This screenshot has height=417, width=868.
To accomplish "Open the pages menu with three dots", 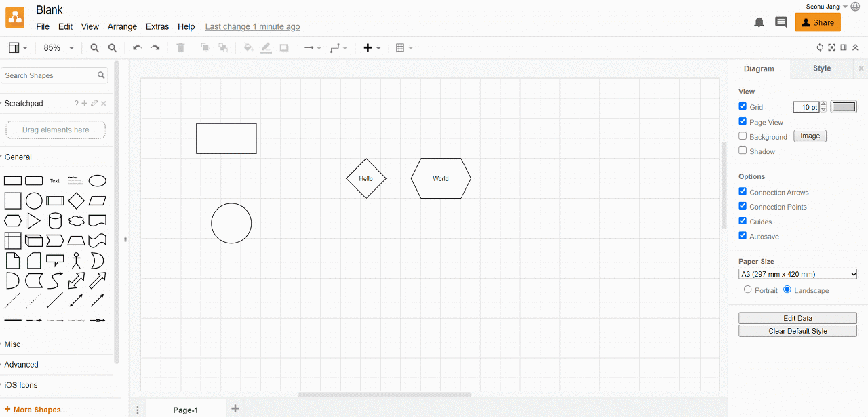I will [x=138, y=410].
